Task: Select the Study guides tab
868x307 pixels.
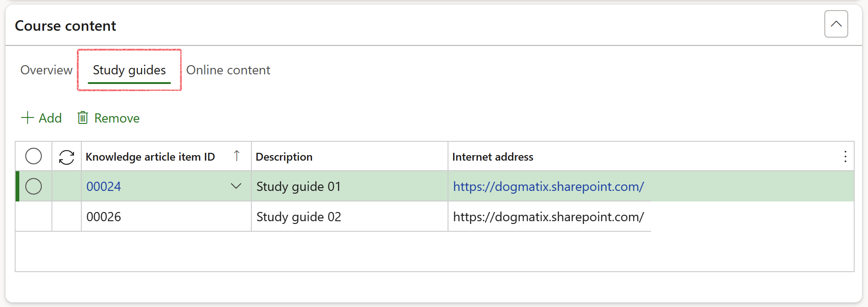Action: tap(129, 70)
